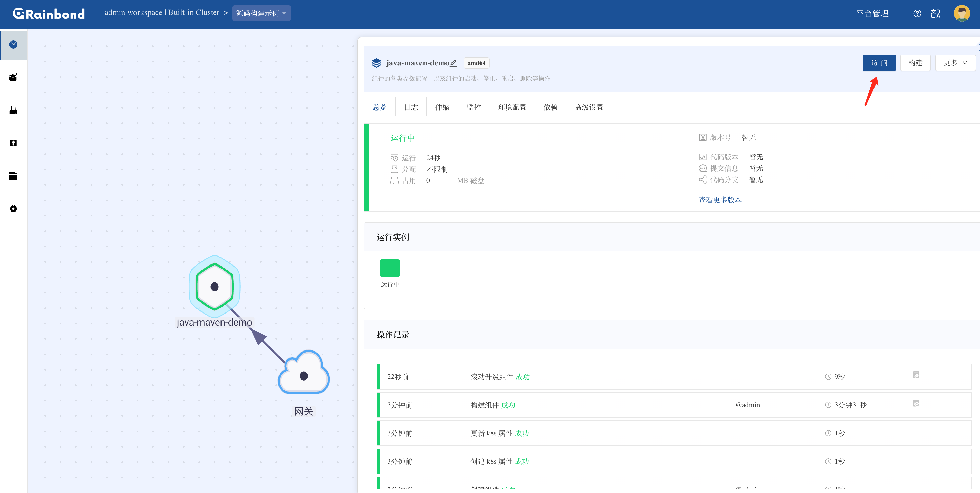The image size is (980, 493).
Task: Switch to the 日志 tab
Action: (x=411, y=107)
